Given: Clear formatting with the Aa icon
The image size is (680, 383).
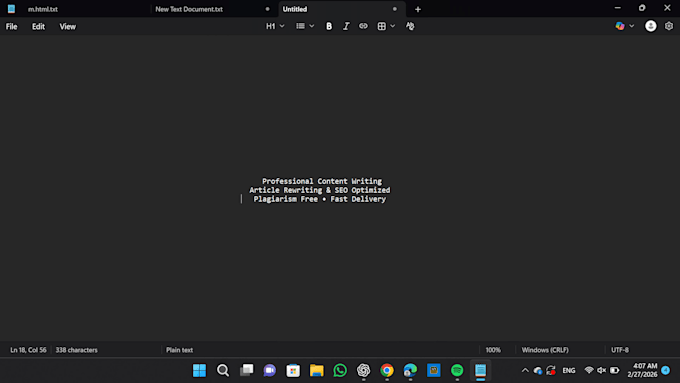Looking at the screenshot, I should pos(410,26).
